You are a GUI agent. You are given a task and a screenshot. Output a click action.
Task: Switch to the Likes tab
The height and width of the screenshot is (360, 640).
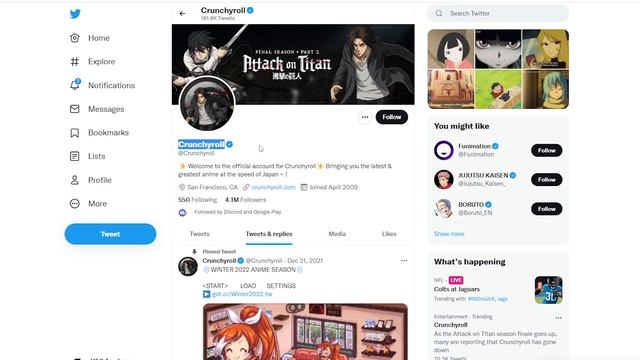coord(389,234)
